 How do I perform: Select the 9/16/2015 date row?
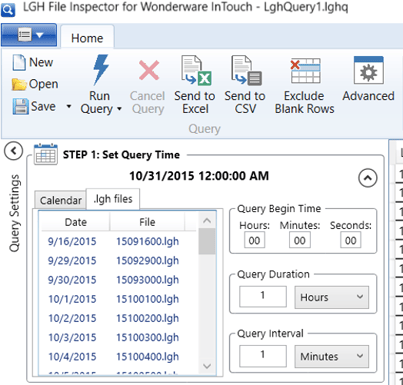click(x=72, y=241)
